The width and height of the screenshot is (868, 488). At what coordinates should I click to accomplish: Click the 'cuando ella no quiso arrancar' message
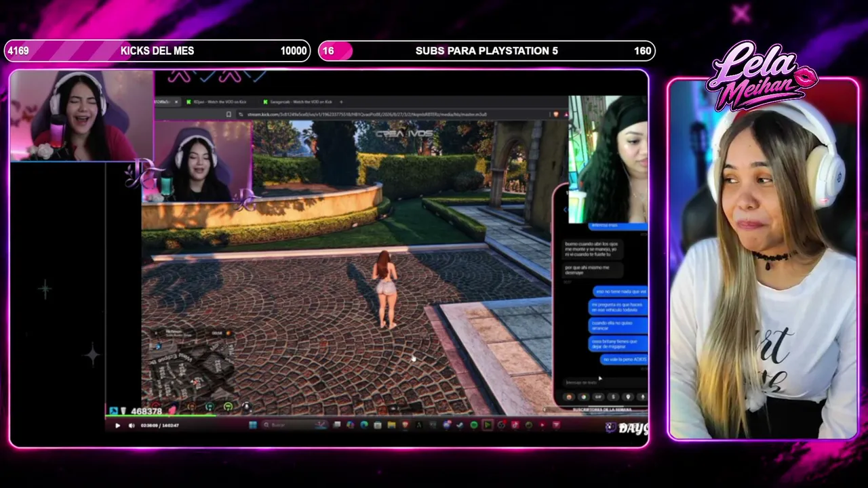click(x=618, y=325)
